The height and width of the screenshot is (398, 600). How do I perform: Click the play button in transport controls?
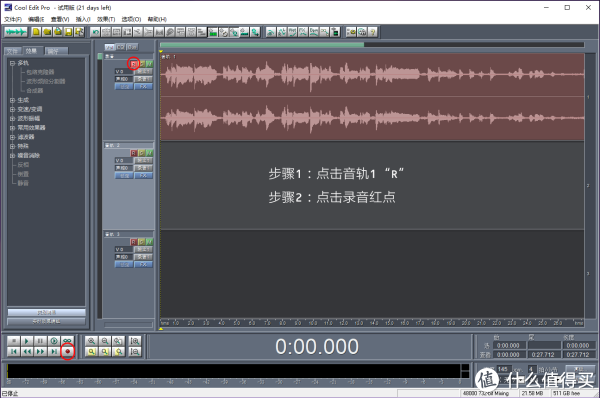(x=27, y=341)
